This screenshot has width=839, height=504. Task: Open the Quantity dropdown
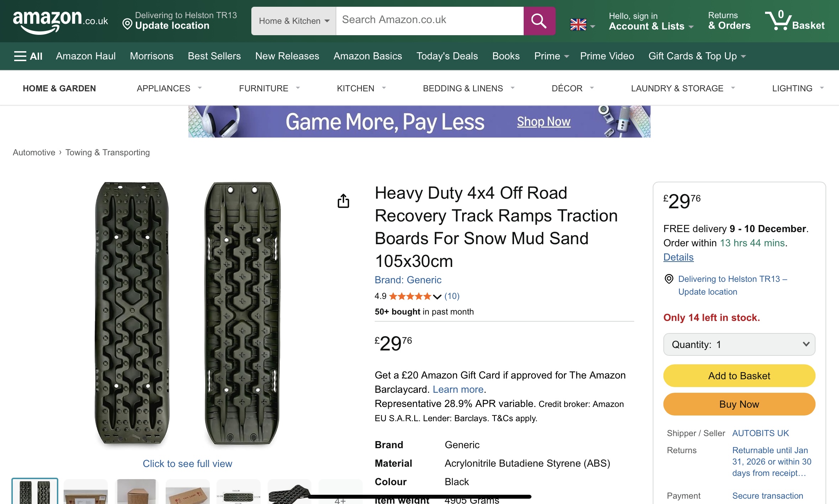coord(739,344)
